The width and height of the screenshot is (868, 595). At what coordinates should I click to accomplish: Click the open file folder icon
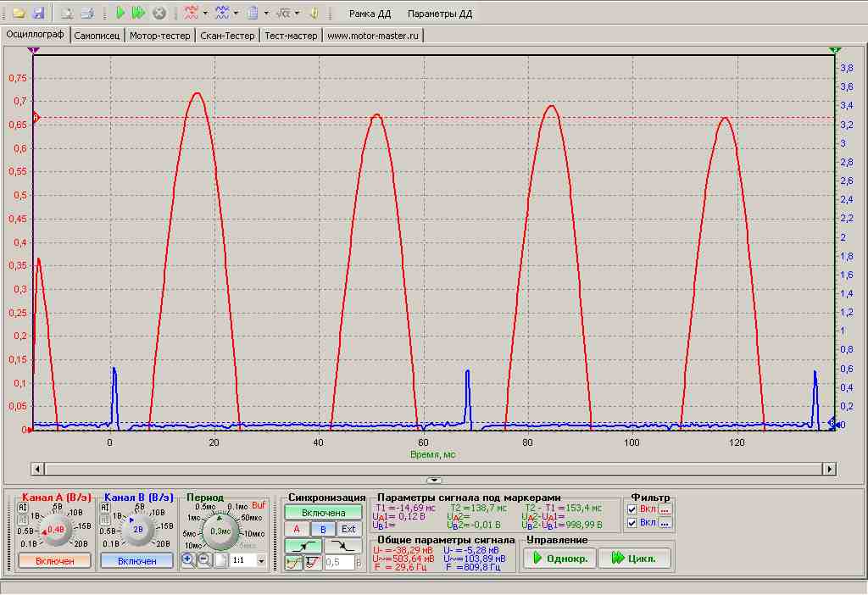[x=18, y=14]
